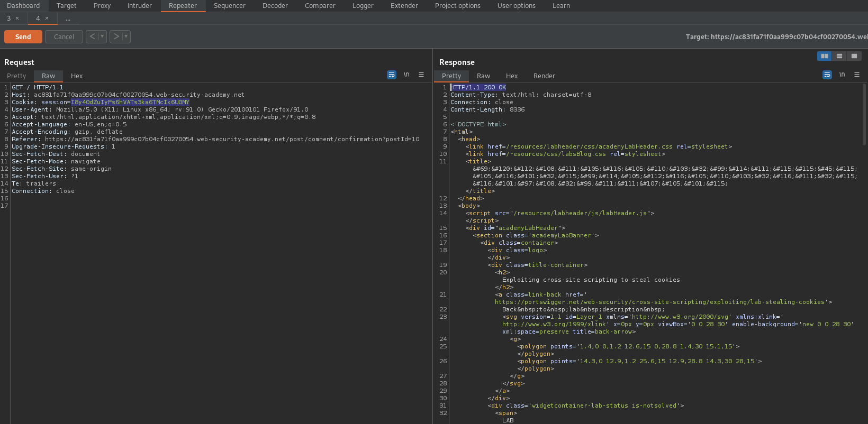Close Repeater tab 3

tap(17, 19)
